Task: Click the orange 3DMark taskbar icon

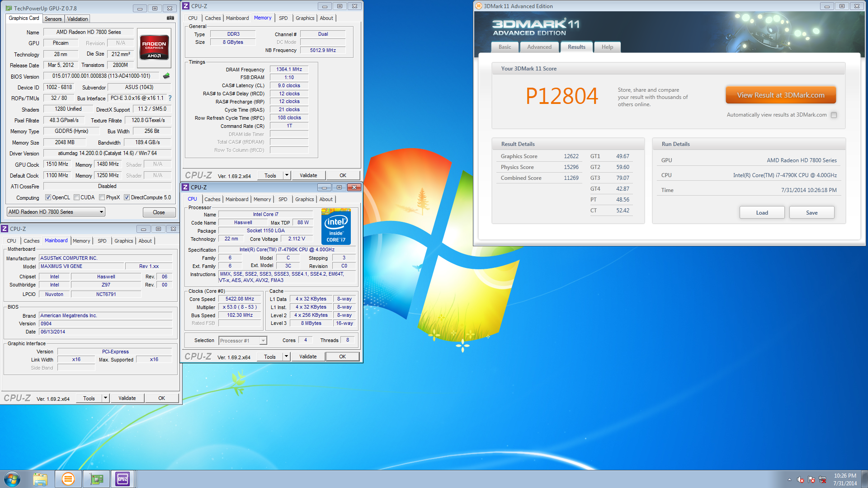Action: tap(68, 479)
